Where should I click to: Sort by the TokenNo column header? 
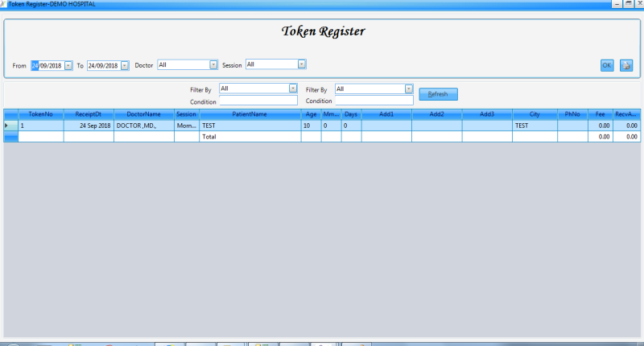tap(41, 114)
